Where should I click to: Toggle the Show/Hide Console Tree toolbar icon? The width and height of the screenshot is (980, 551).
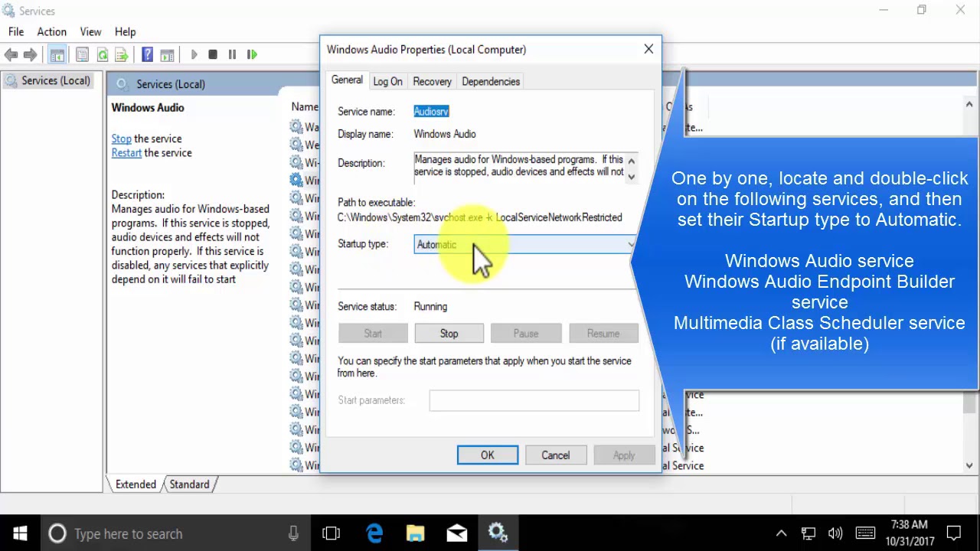click(57, 54)
